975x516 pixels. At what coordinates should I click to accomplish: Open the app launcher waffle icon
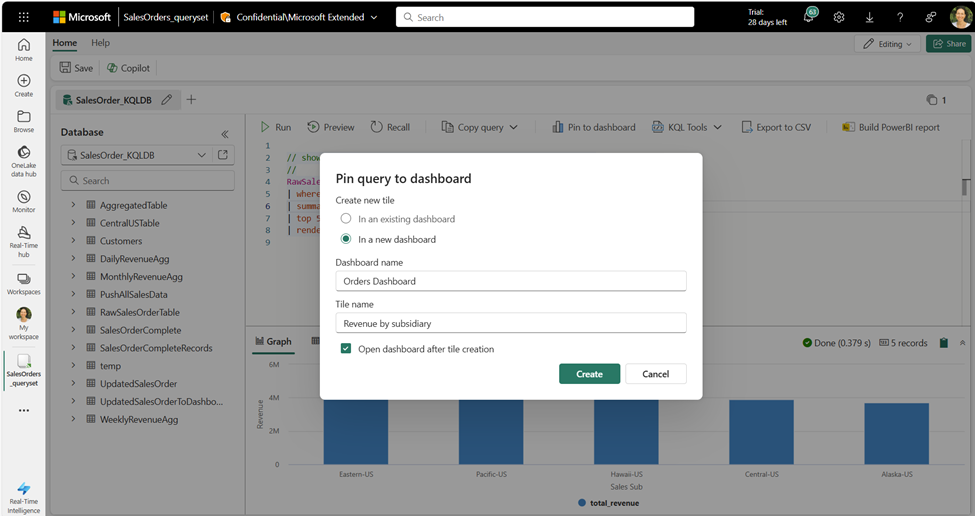[24, 17]
